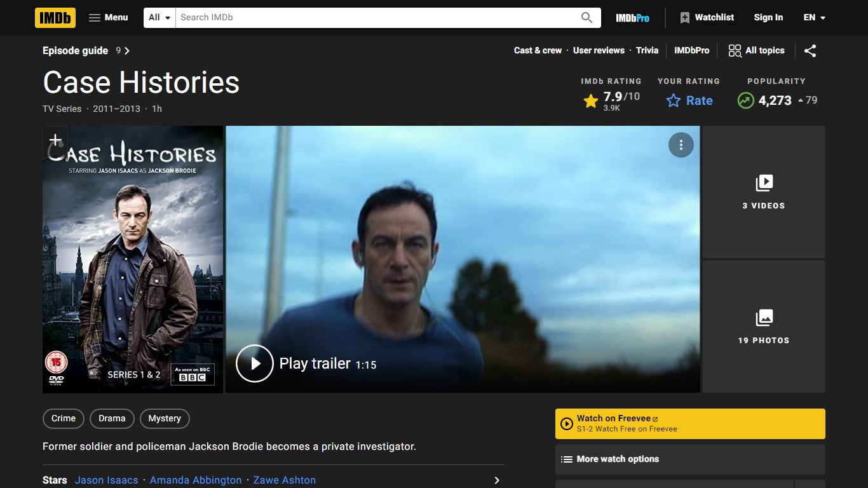This screenshot has height=488, width=868.
Task: Click the blue Rate star button
Action: click(689, 100)
